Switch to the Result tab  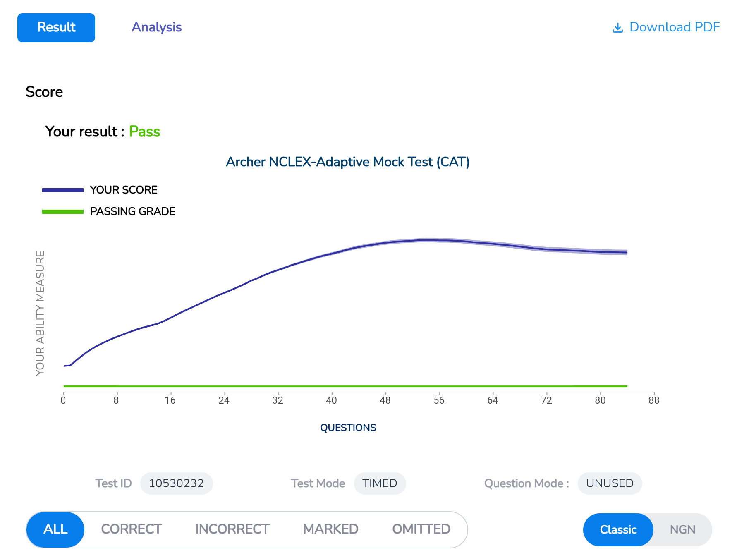[56, 28]
